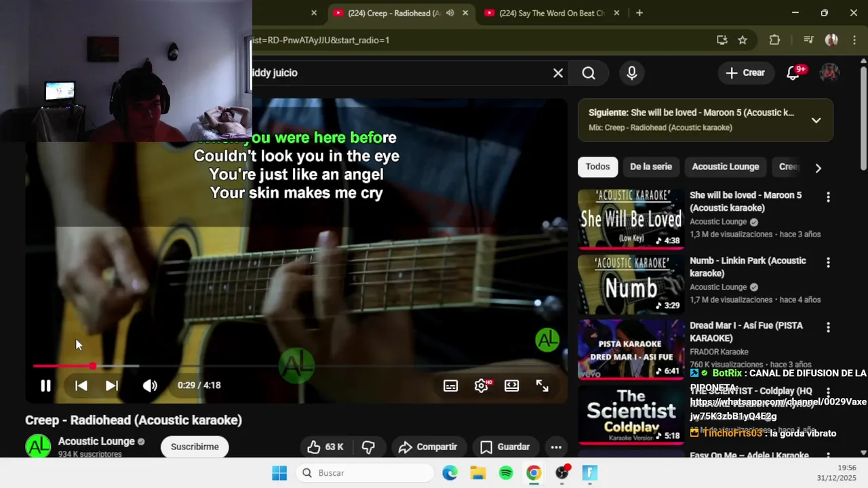Open Chrome media controls icon
The height and width of the screenshot is (488, 868).
click(x=808, y=40)
